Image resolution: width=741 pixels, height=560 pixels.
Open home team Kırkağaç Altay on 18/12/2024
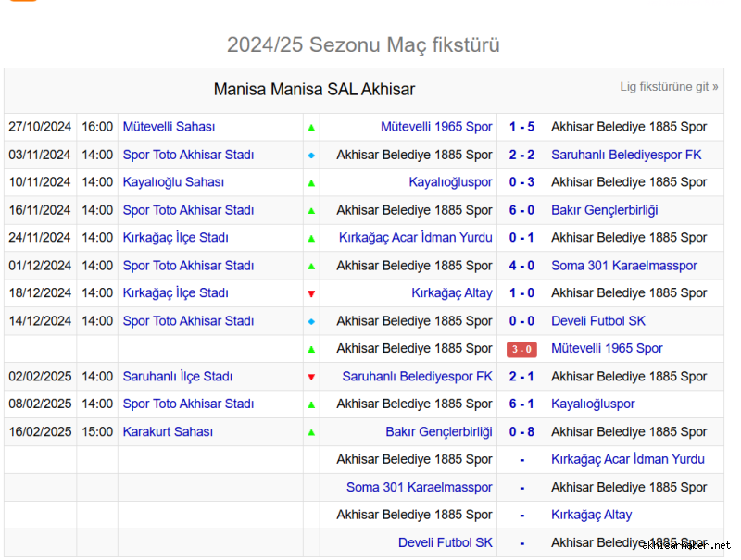pyautogui.click(x=452, y=292)
